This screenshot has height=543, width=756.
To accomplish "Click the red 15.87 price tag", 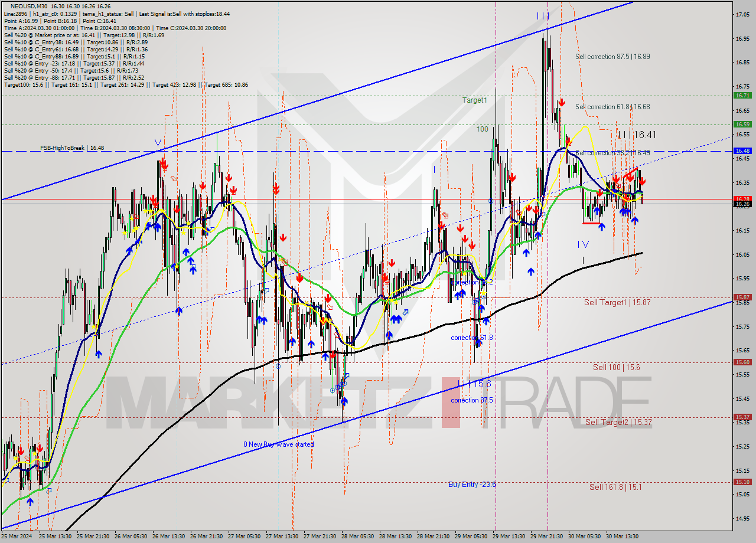I will click(x=742, y=297).
